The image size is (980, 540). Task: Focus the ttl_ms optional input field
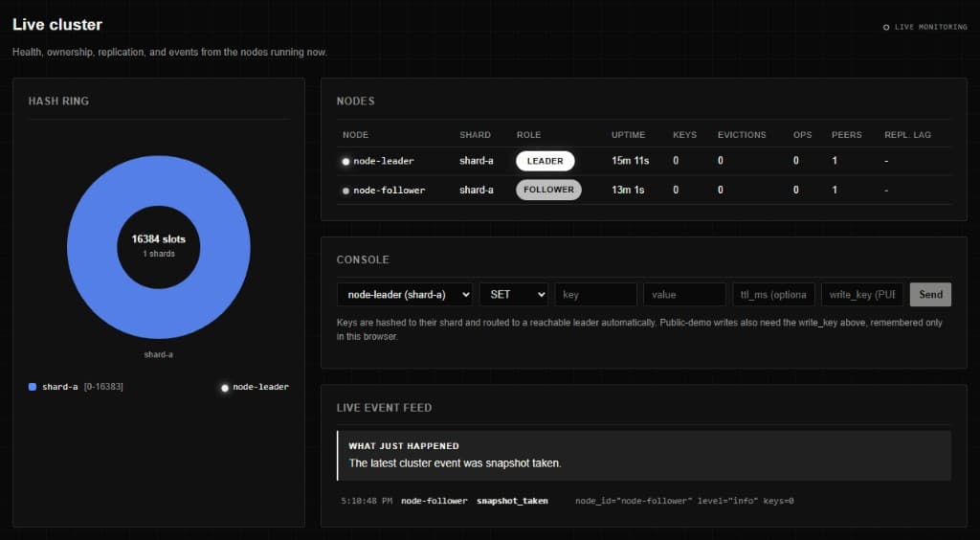click(773, 294)
